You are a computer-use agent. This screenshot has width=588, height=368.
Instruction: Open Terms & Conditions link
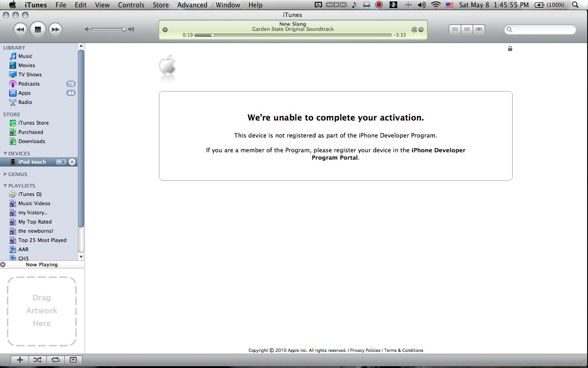point(403,351)
